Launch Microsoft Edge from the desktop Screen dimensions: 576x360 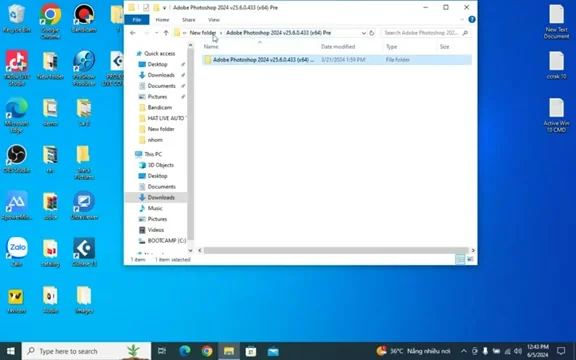(17, 115)
